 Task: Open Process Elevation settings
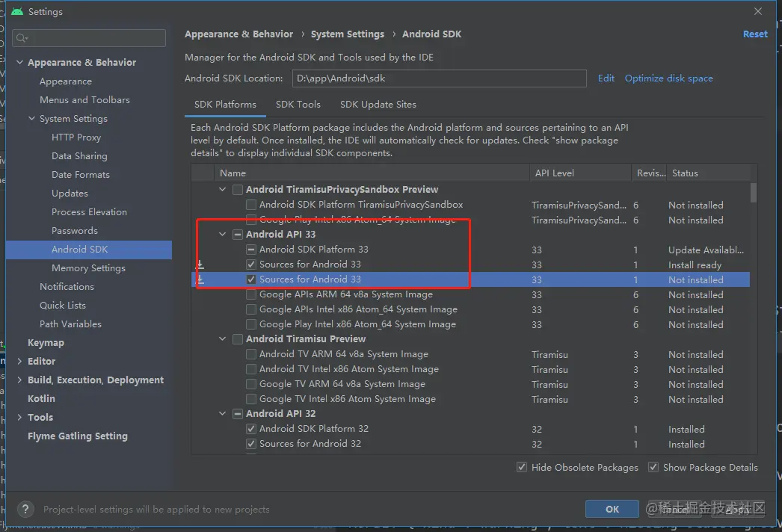(x=89, y=212)
